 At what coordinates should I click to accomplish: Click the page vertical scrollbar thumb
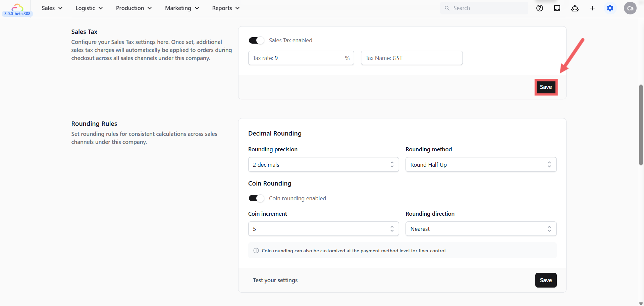click(x=641, y=125)
